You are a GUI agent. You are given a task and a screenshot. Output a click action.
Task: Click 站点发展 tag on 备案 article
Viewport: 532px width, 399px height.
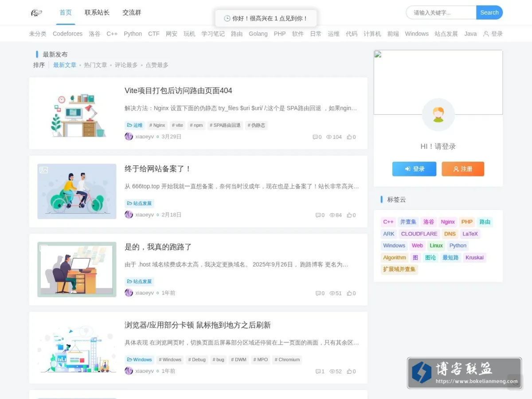(139, 203)
